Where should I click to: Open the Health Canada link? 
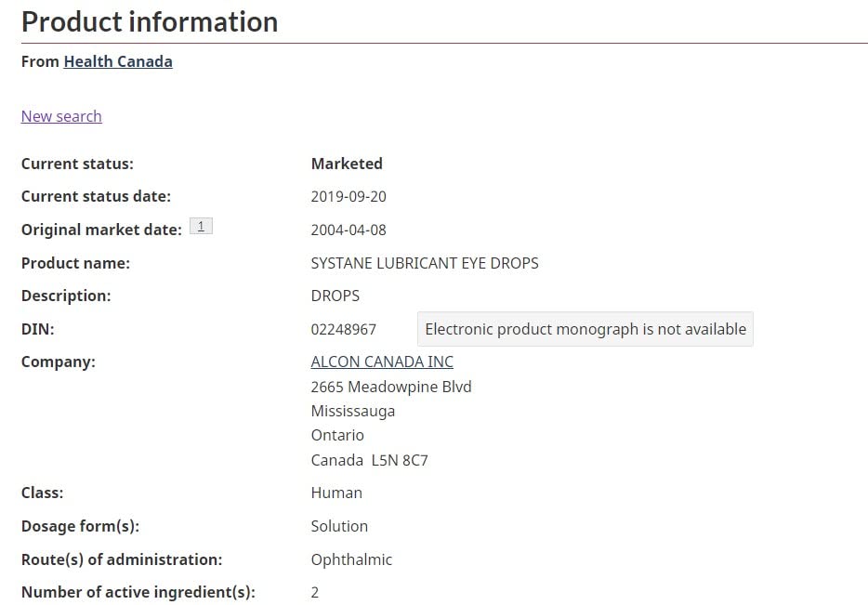coord(118,61)
